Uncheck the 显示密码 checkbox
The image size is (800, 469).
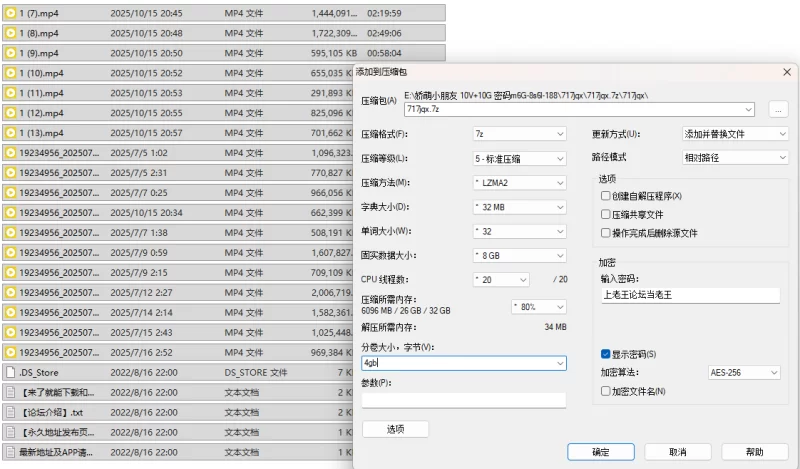pos(606,354)
